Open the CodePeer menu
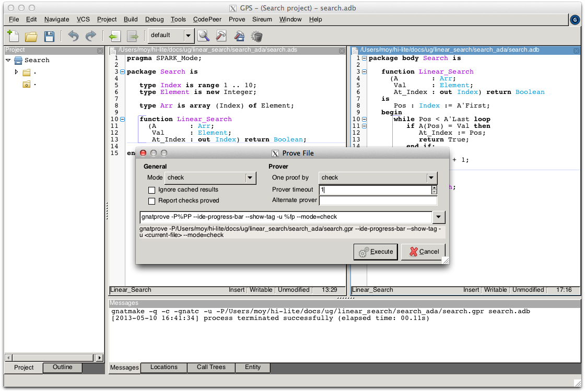The width and height of the screenshot is (585, 392). (x=207, y=19)
